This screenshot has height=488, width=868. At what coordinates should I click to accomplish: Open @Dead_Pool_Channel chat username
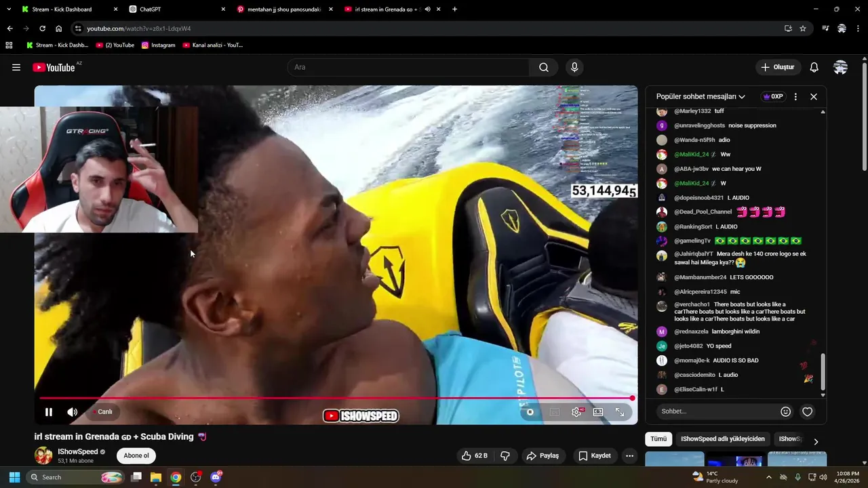703,212
